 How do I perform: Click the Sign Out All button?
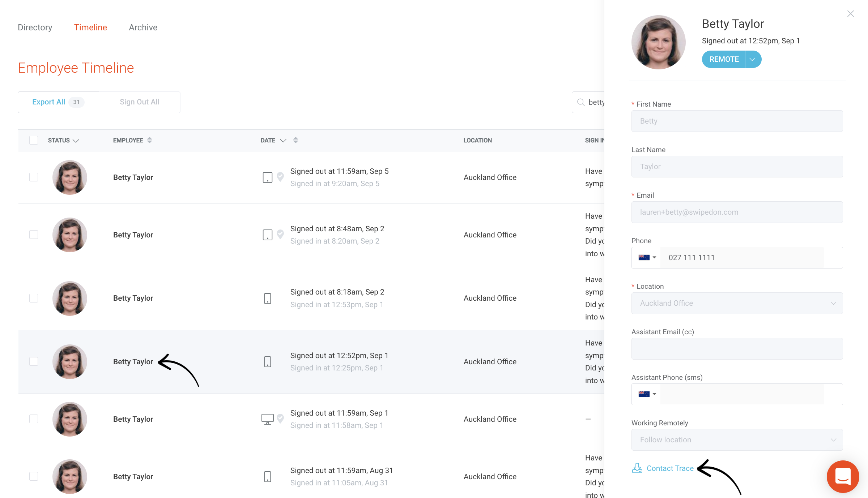click(x=140, y=102)
